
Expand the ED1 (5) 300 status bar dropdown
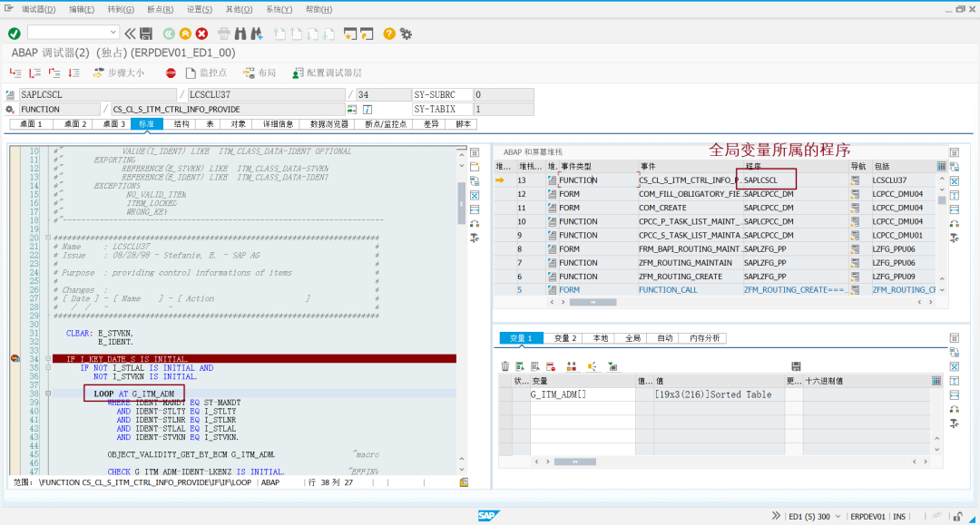point(838,516)
